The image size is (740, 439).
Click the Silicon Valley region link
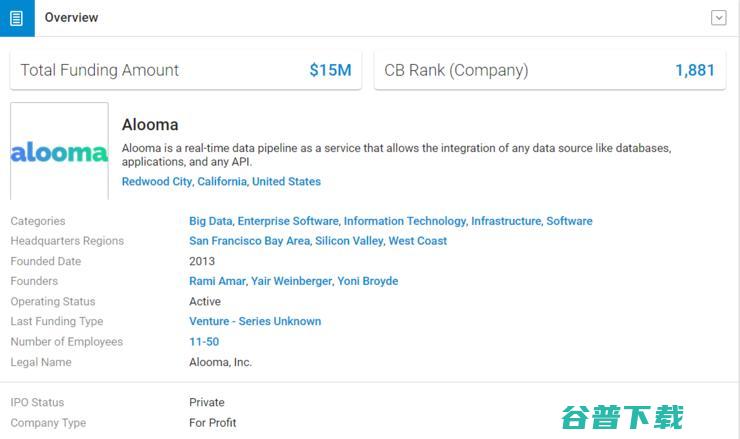click(349, 241)
